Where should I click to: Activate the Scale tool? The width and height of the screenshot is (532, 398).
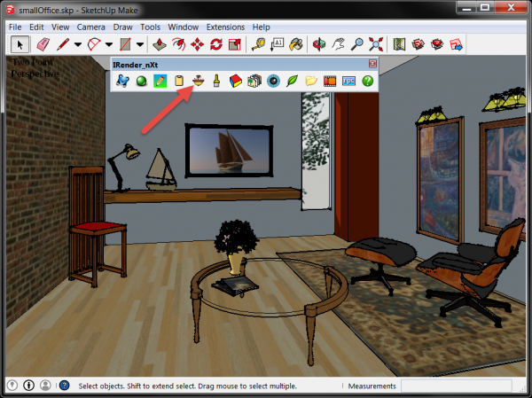click(235, 44)
